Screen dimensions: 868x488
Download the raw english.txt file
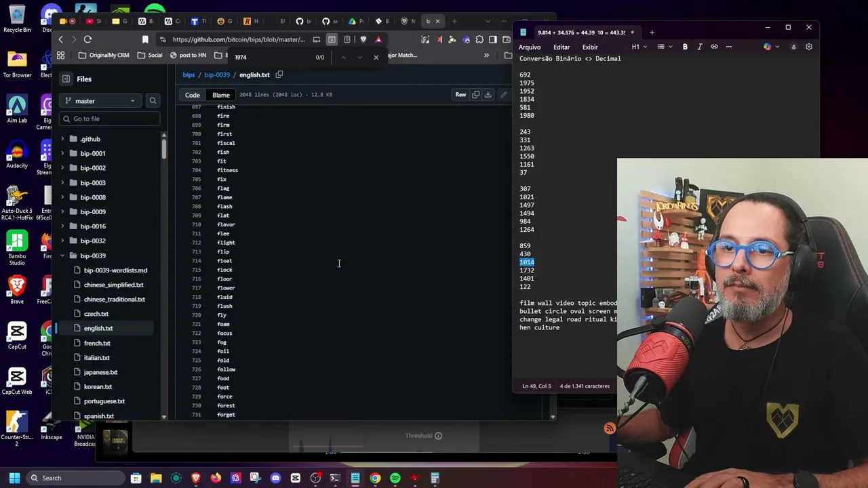488,95
